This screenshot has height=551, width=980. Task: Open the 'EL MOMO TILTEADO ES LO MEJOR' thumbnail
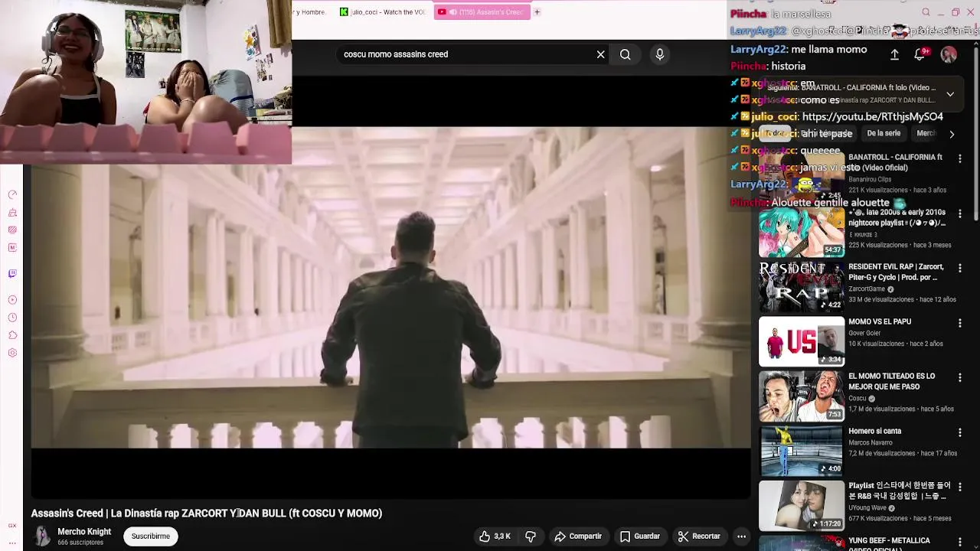pyautogui.click(x=802, y=396)
